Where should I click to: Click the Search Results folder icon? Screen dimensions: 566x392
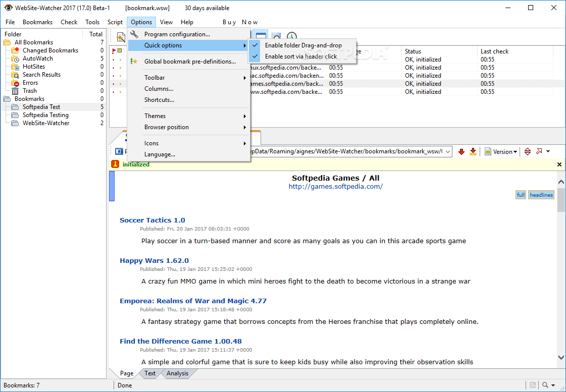[15, 75]
